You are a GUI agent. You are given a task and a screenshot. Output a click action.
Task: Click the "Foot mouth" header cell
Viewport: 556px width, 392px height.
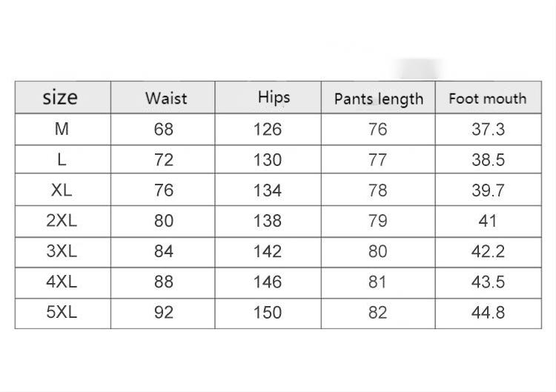click(x=487, y=98)
